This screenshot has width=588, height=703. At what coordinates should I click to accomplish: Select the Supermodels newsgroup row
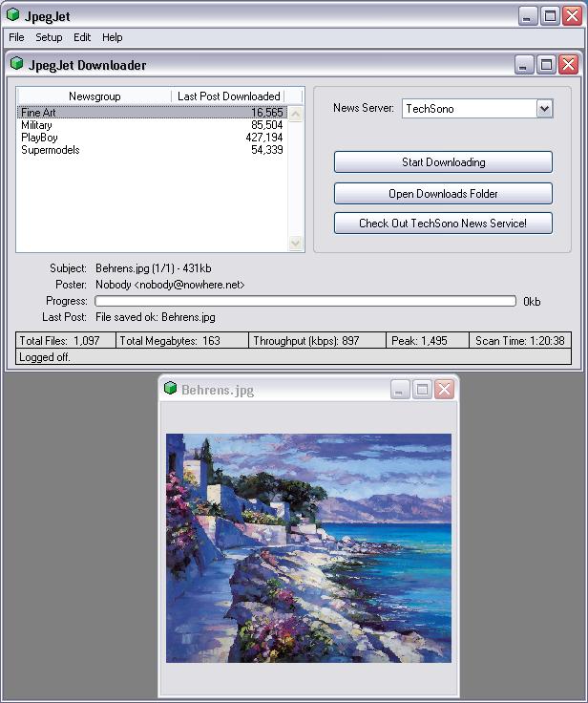pyautogui.click(x=152, y=150)
